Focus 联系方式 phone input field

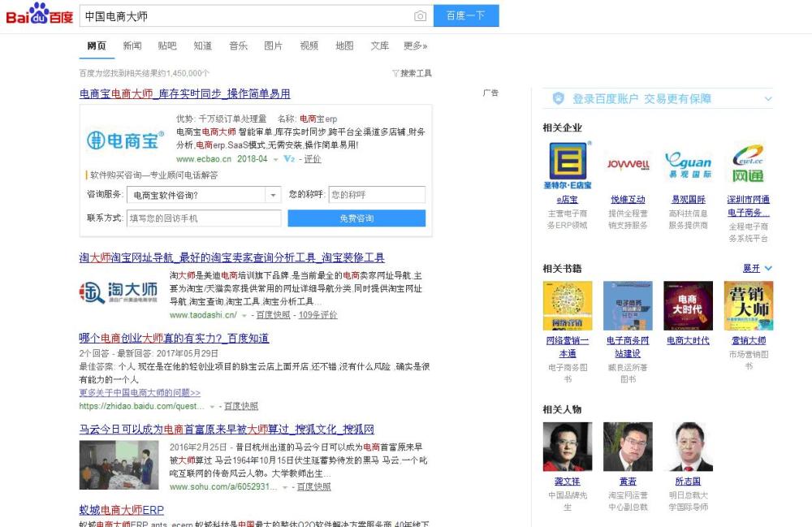204,218
